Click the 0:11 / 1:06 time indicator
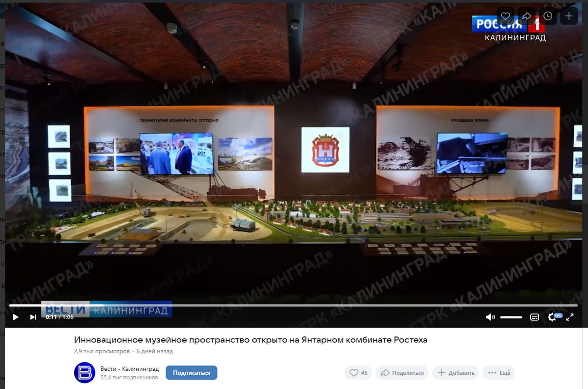588x389 pixels. click(59, 317)
